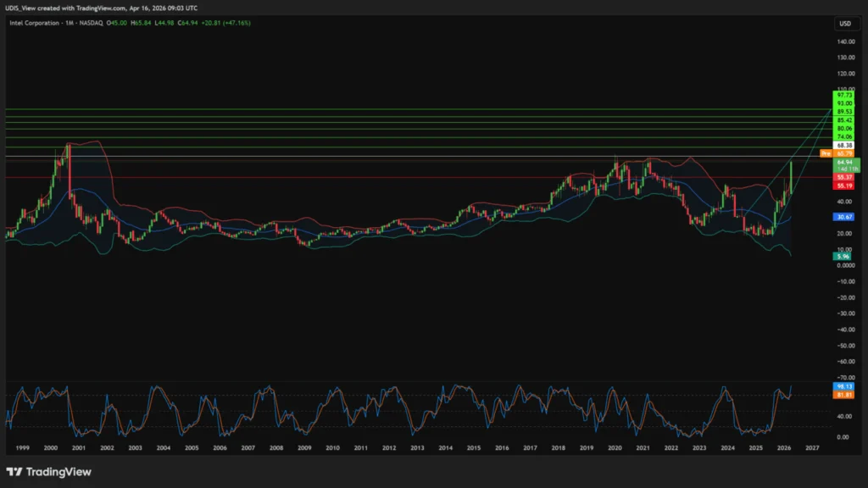The width and height of the screenshot is (868, 488).
Task: Click the NASDAQ exchange label
Action: pos(92,23)
